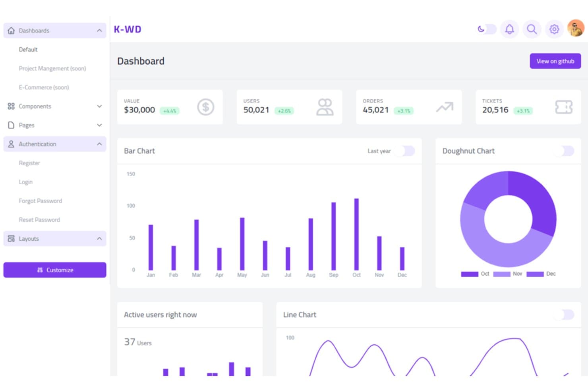Viewport: 588px width, 392px height.
Task: Open the Login page link
Action: pos(26,182)
